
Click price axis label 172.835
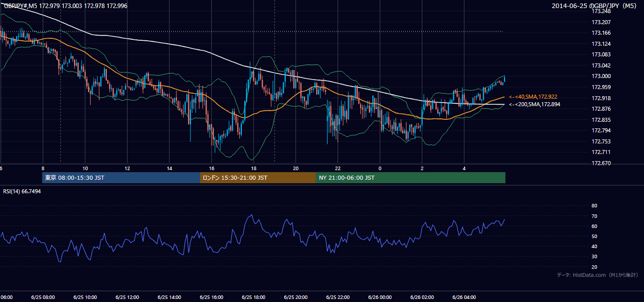601,120
